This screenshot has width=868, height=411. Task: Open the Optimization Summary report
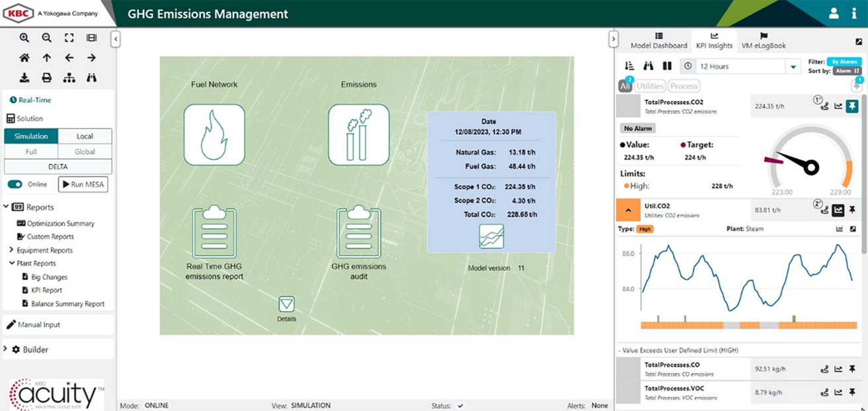tap(60, 224)
